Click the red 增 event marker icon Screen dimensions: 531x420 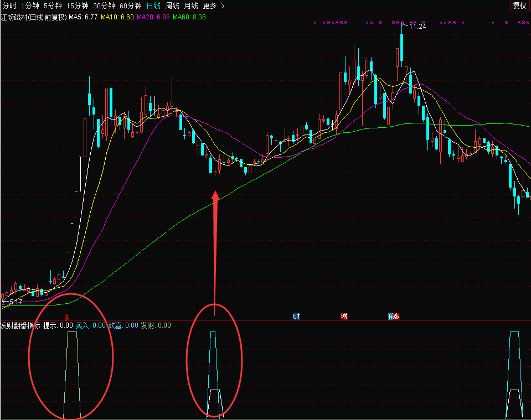coord(344,317)
